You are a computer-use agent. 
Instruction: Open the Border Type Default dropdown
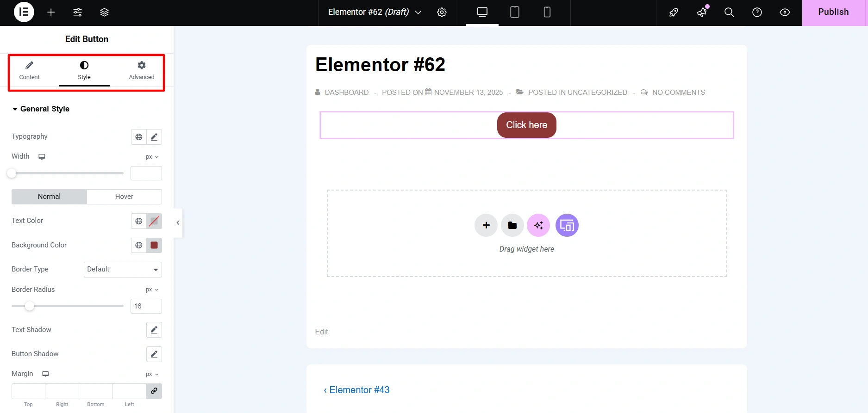pyautogui.click(x=123, y=270)
